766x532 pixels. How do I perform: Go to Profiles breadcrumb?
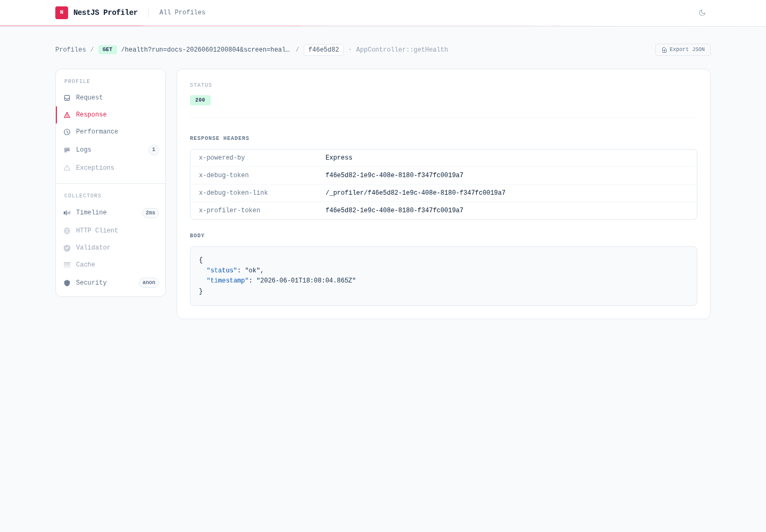coord(71,49)
